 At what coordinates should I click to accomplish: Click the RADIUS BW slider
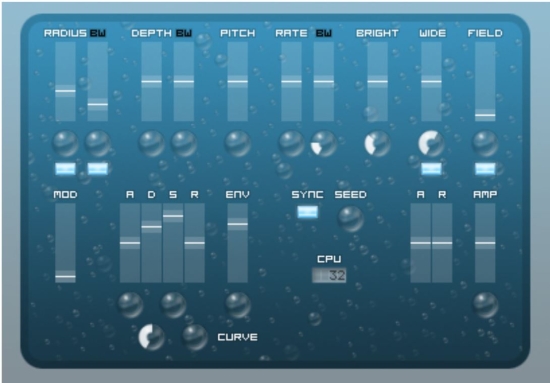(98, 81)
